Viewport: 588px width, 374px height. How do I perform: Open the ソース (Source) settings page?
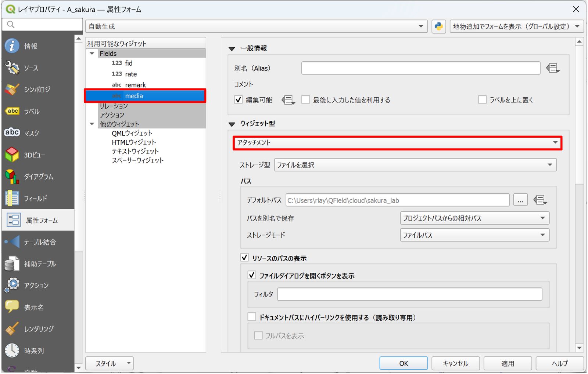coord(12,68)
